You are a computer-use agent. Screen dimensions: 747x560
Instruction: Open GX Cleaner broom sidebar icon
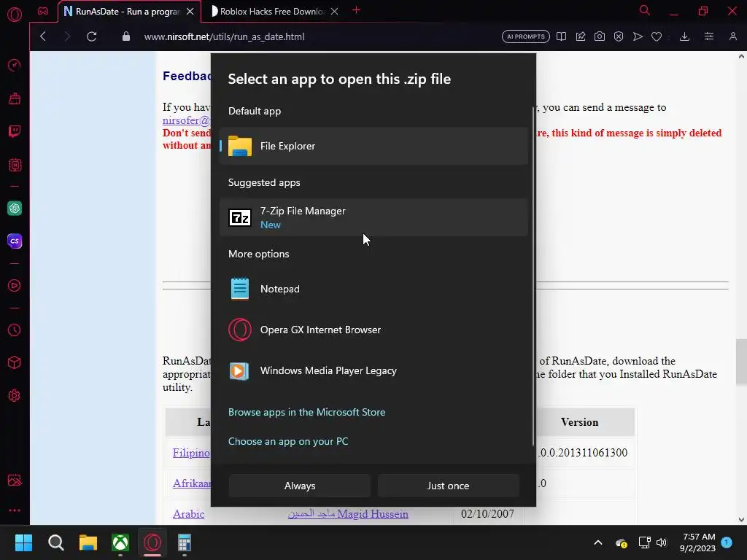coord(15,98)
